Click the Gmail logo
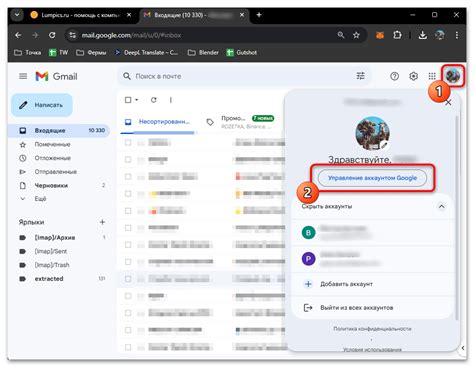This screenshot has width=474, height=367. coord(56,76)
